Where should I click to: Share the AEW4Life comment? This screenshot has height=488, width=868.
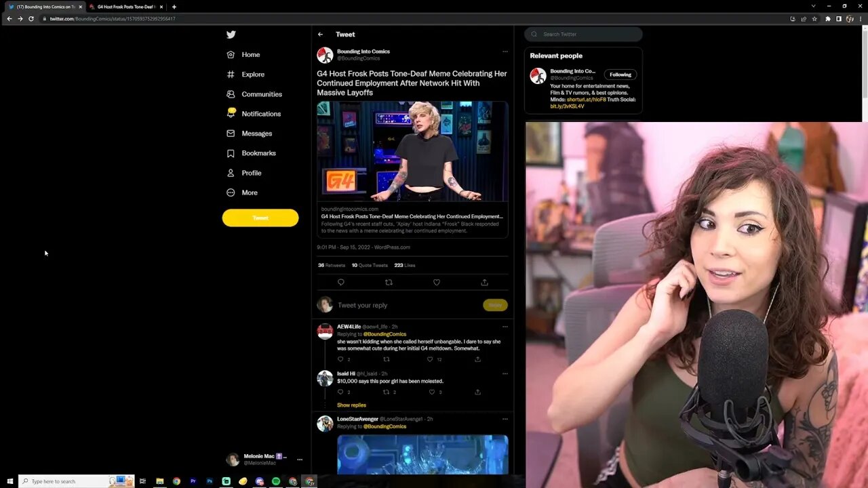477,359
